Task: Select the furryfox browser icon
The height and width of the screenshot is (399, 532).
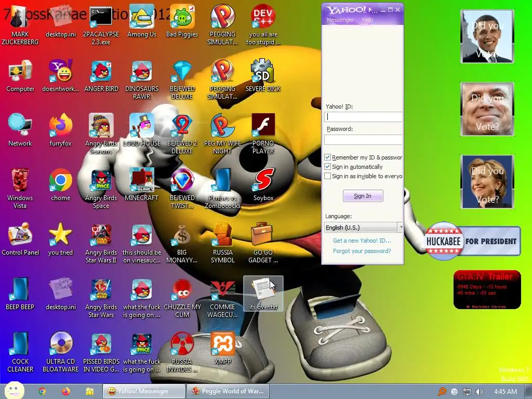Action: (61, 130)
